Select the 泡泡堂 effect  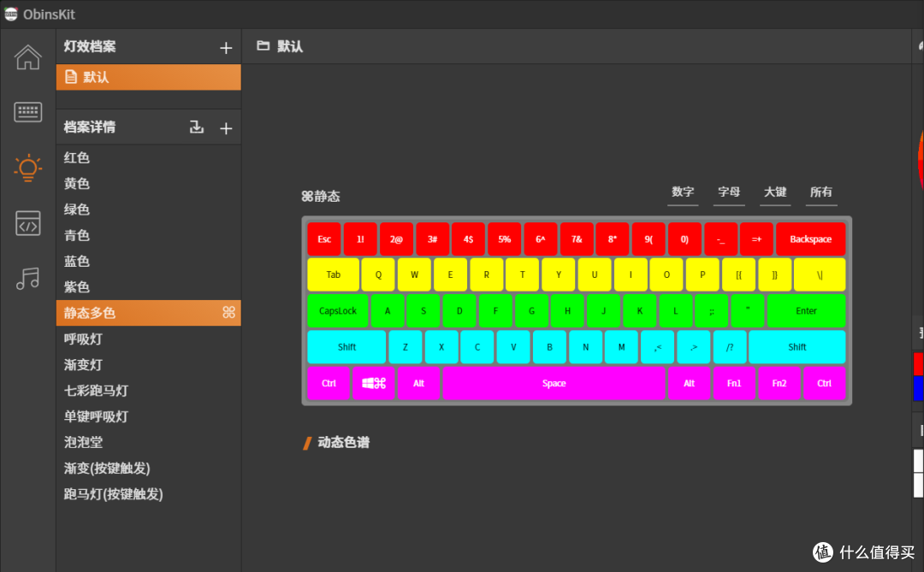pyautogui.click(x=149, y=442)
